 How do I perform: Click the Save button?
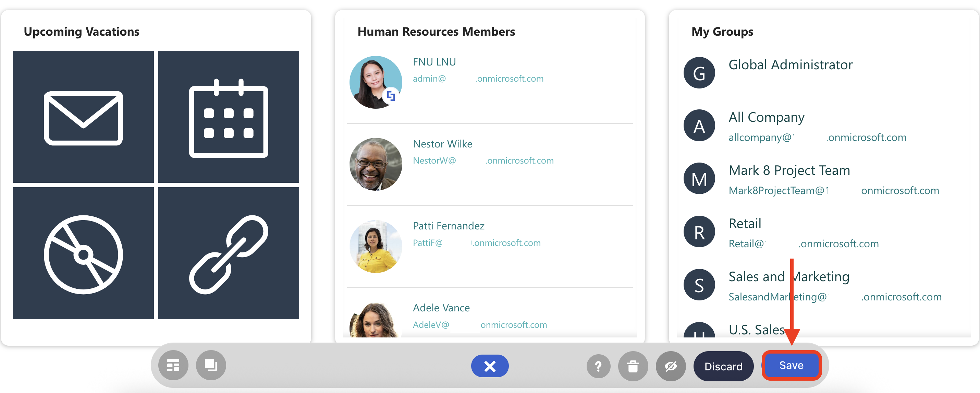click(x=791, y=366)
